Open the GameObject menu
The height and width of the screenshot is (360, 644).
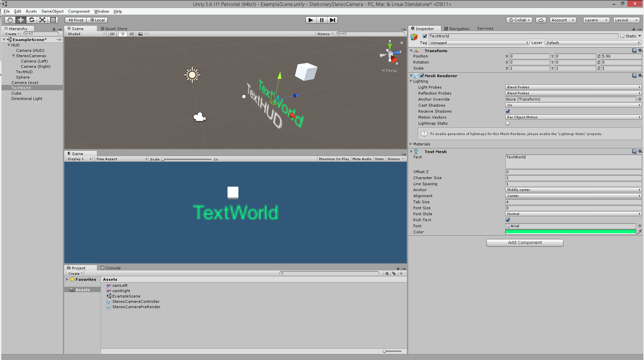(52, 11)
